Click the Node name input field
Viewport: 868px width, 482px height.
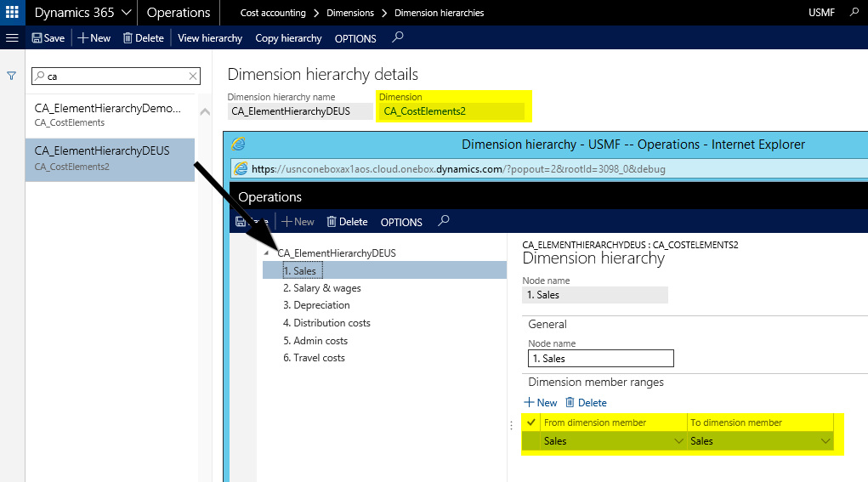(x=600, y=359)
